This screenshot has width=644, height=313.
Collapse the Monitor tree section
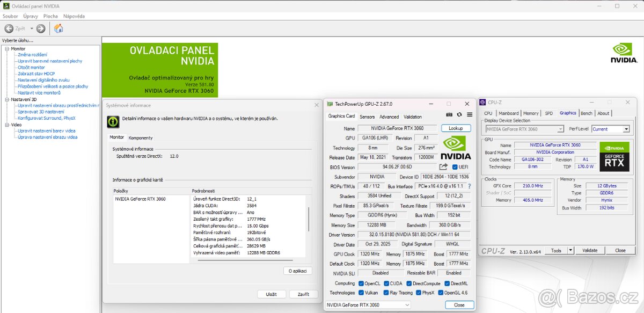(x=8, y=48)
